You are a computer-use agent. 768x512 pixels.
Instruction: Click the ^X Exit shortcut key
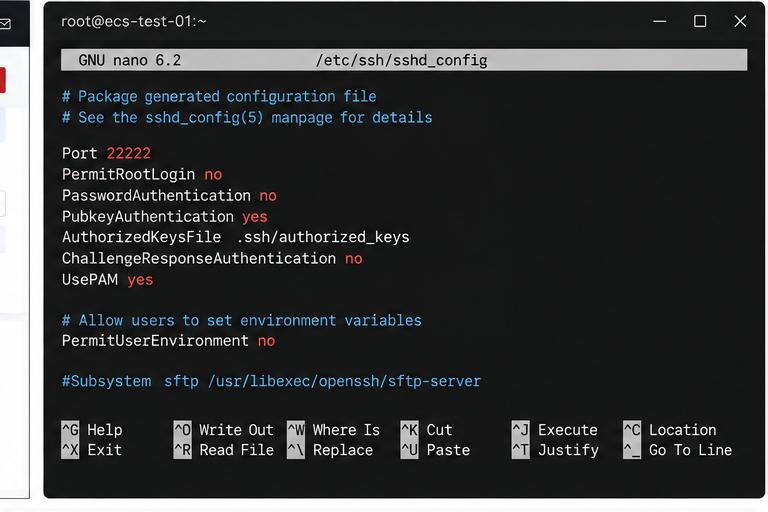tap(92, 450)
